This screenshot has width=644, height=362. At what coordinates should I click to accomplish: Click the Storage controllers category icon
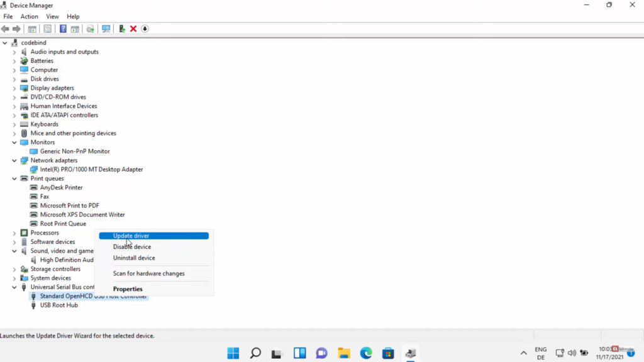point(25,269)
